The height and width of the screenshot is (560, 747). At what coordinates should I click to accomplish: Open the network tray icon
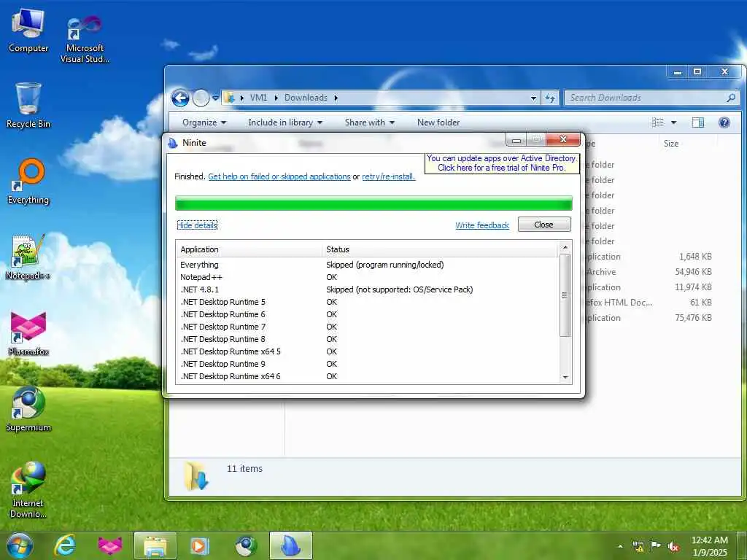pyautogui.click(x=638, y=546)
